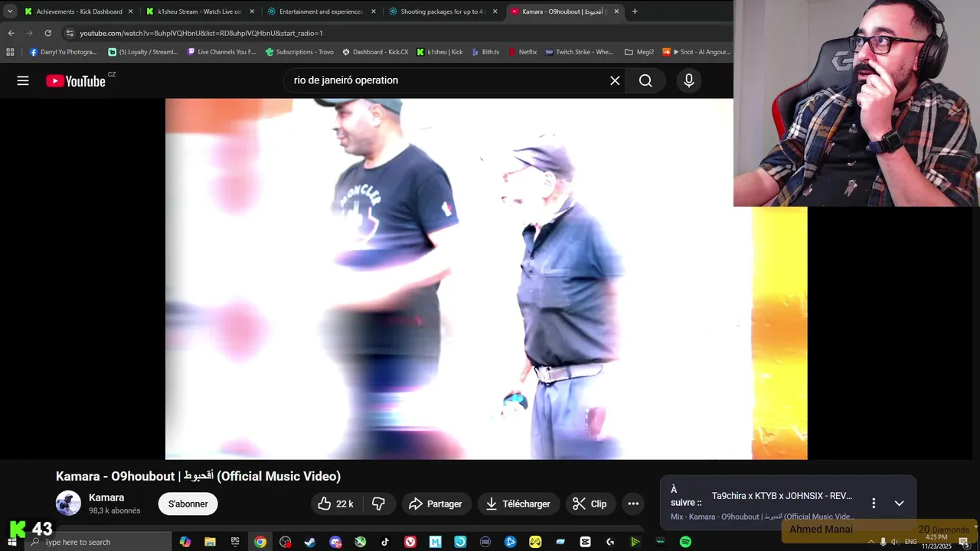Image resolution: width=980 pixels, height=551 pixels.
Task: Open a new Chrome tab
Action: click(x=634, y=11)
